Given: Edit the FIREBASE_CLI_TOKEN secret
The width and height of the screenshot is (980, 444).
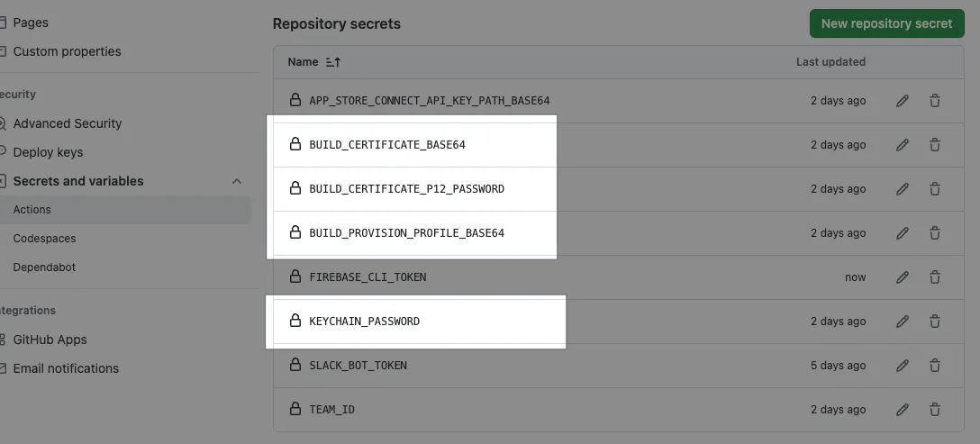Looking at the screenshot, I should point(903,277).
